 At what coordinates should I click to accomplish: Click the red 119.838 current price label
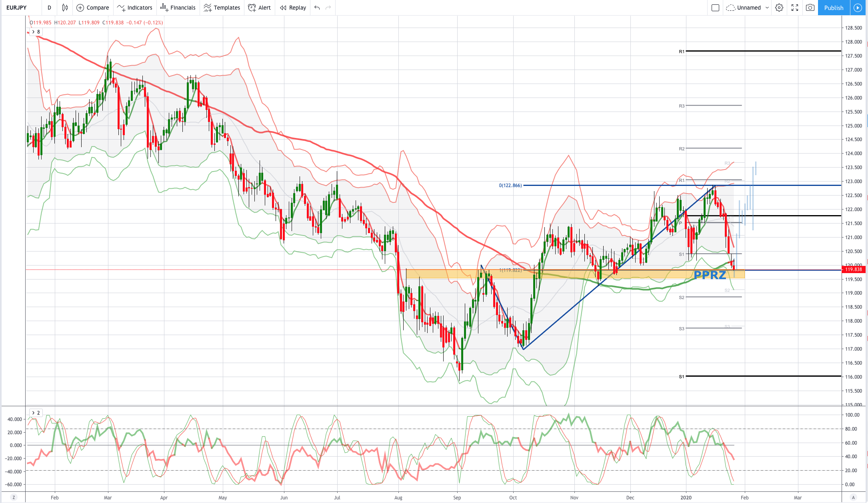click(854, 269)
